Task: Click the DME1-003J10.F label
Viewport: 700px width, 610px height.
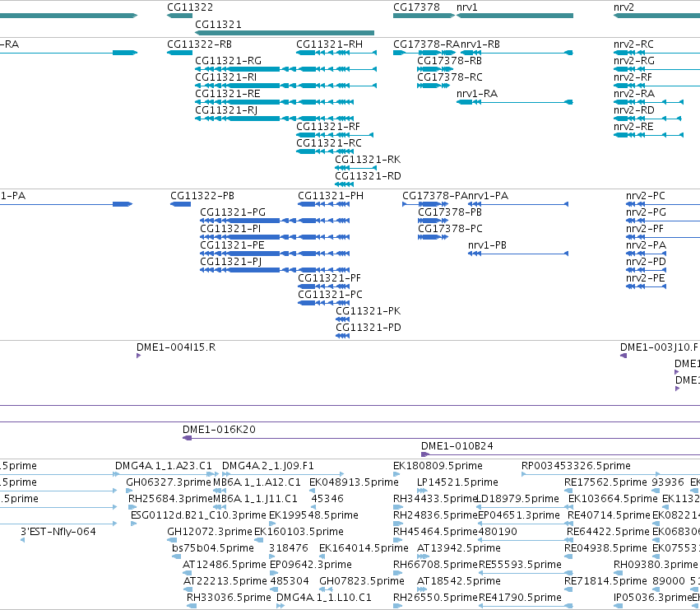Action: click(659, 347)
